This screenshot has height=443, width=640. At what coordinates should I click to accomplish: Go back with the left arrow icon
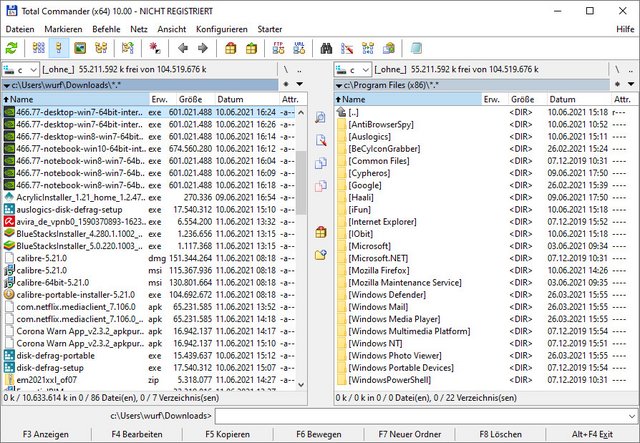coord(183,49)
